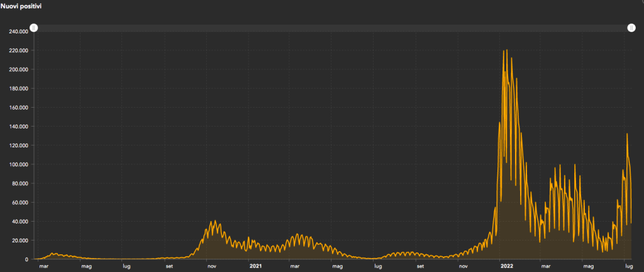Viewport: 644px width, 272px height.
Task: Click the highest peak of January 2022
Action: coord(507,50)
